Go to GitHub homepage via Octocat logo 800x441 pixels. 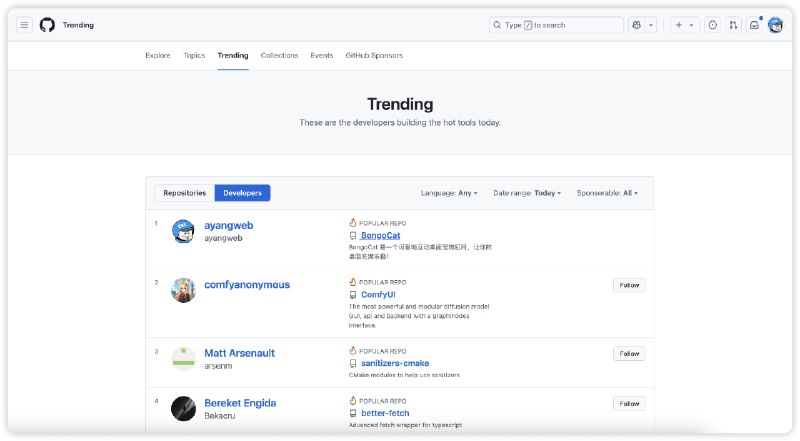point(47,25)
